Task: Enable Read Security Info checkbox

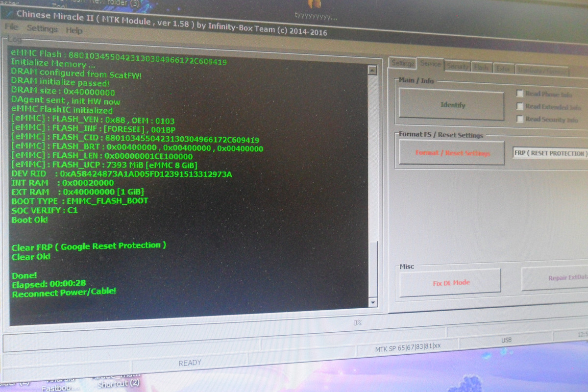Action: 520,119
